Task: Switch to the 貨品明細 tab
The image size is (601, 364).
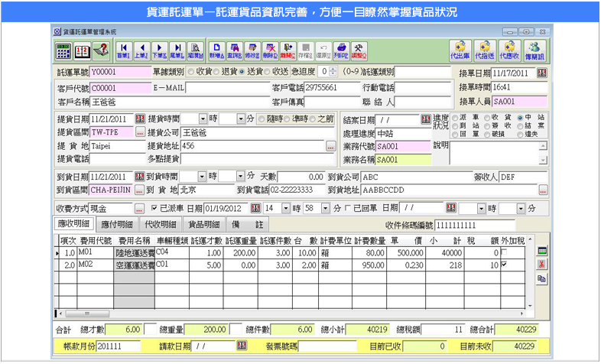Action: [204, 224]
